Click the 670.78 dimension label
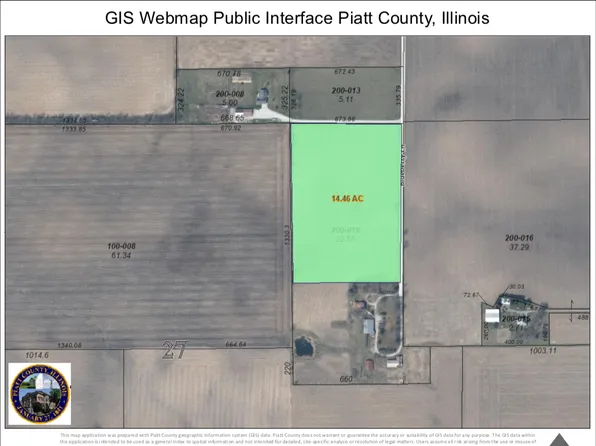 [x=229, y=73]
